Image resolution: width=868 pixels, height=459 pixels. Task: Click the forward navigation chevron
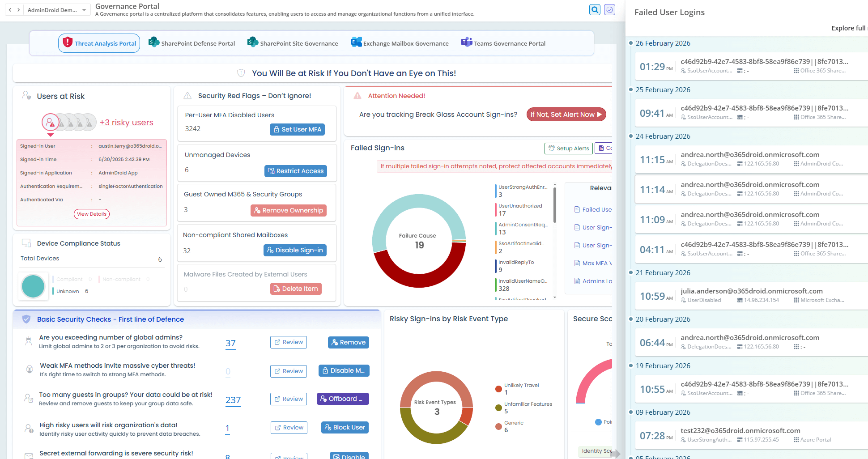(x=19, y=9)
